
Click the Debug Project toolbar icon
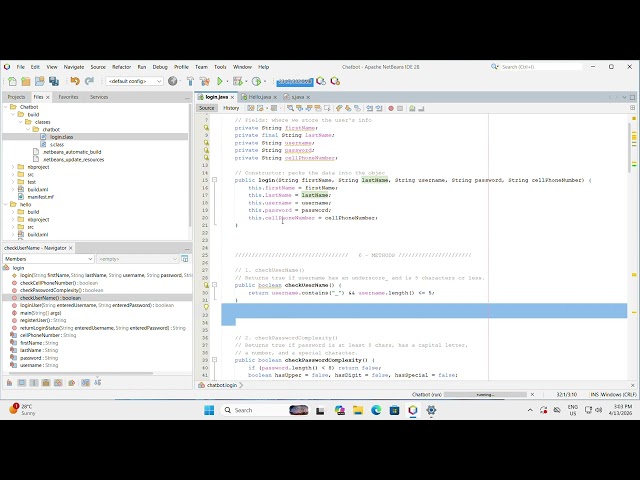coord(238,81)
